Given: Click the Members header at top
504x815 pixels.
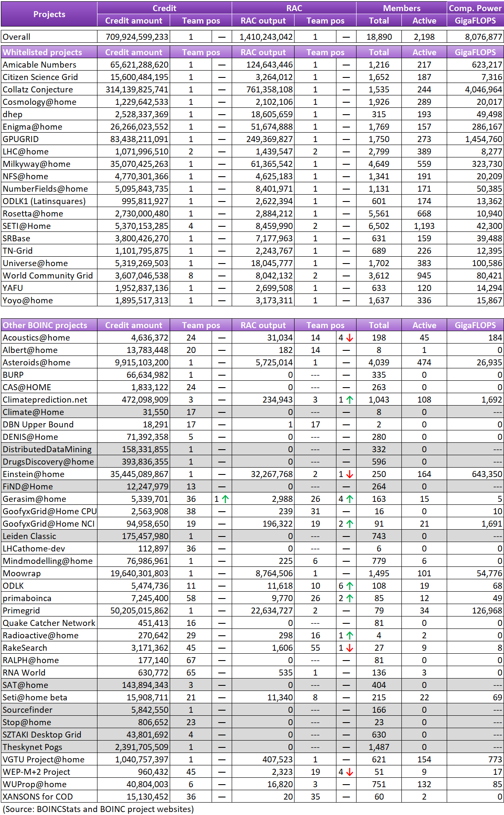Looking at the screenshot, I should (x=401, y=8).
